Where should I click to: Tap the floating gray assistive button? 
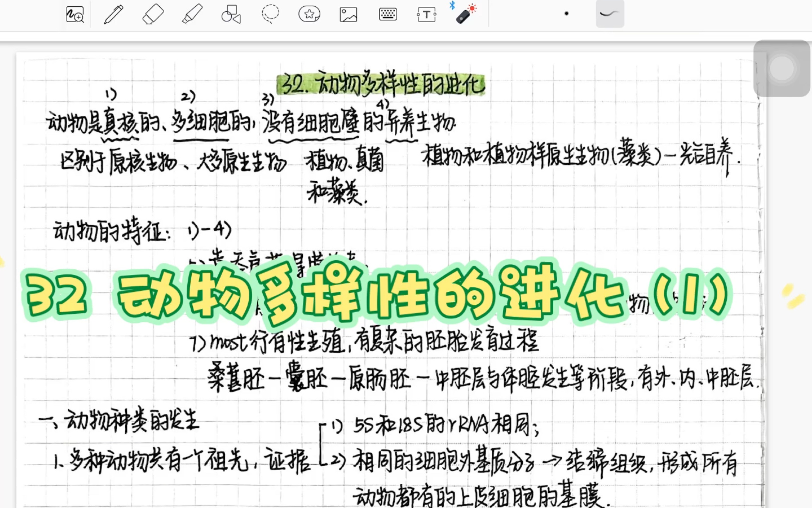782,68
